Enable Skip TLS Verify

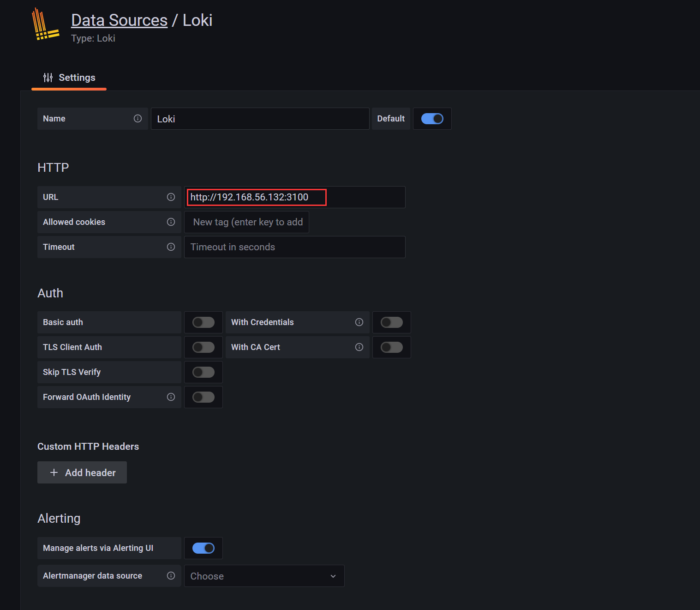[203, 372]
